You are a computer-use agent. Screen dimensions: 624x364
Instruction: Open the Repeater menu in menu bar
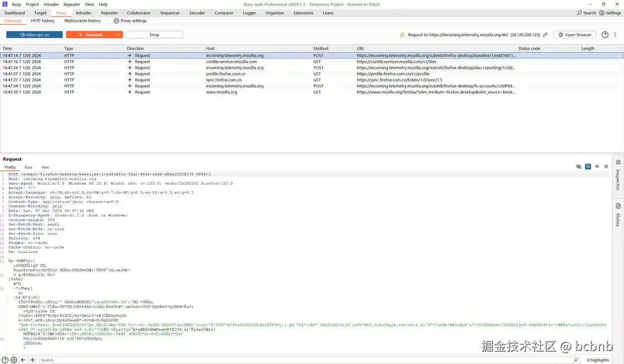(x=72, y=5)
